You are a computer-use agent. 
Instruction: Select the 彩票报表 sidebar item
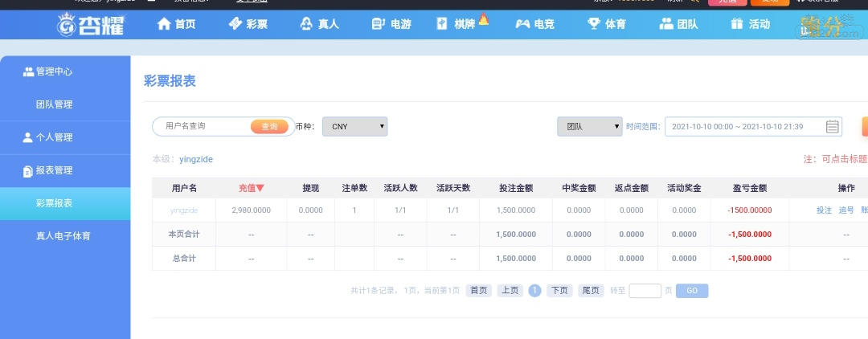pos(65,203)
